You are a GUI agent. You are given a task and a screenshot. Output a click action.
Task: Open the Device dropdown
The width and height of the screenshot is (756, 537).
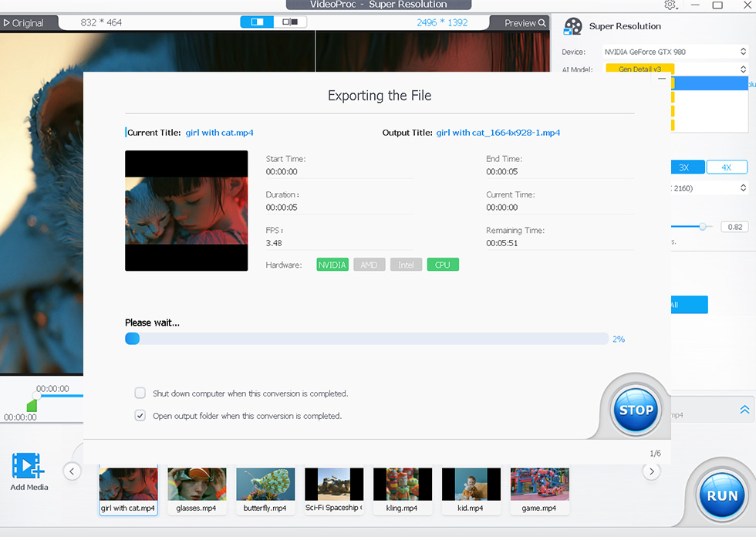[675, 52]
